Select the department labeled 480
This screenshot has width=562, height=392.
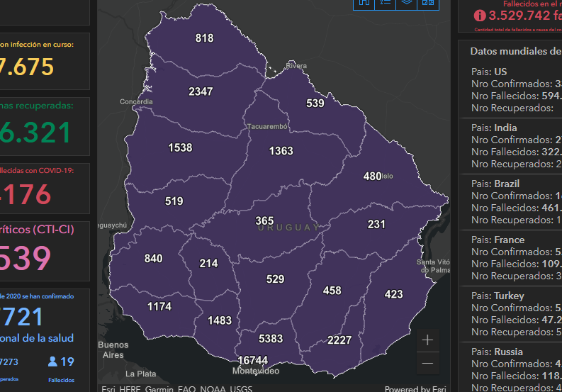tap(372, 176)
